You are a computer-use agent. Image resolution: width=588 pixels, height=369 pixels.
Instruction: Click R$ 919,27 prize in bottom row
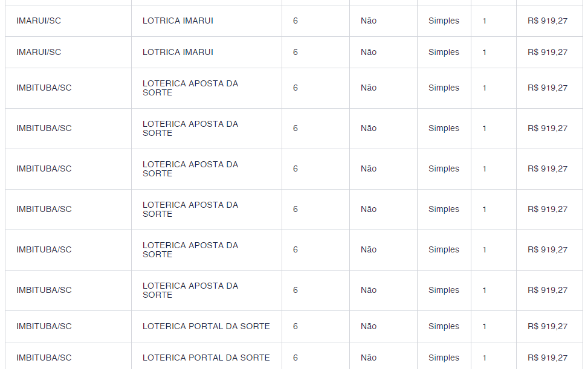[x=548, y=358]
